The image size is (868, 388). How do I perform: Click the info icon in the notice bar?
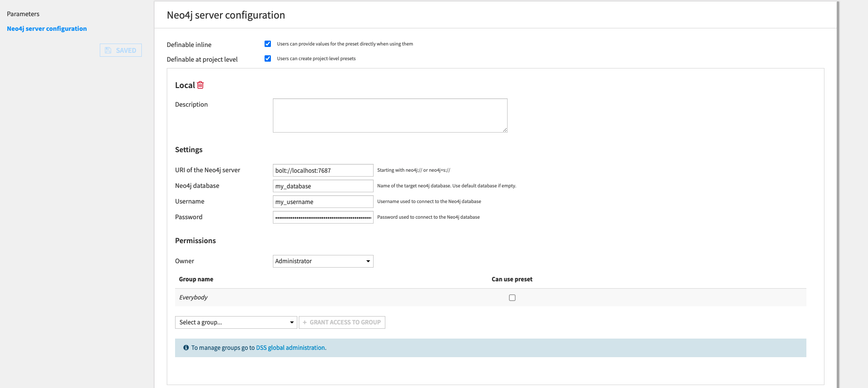186,348
